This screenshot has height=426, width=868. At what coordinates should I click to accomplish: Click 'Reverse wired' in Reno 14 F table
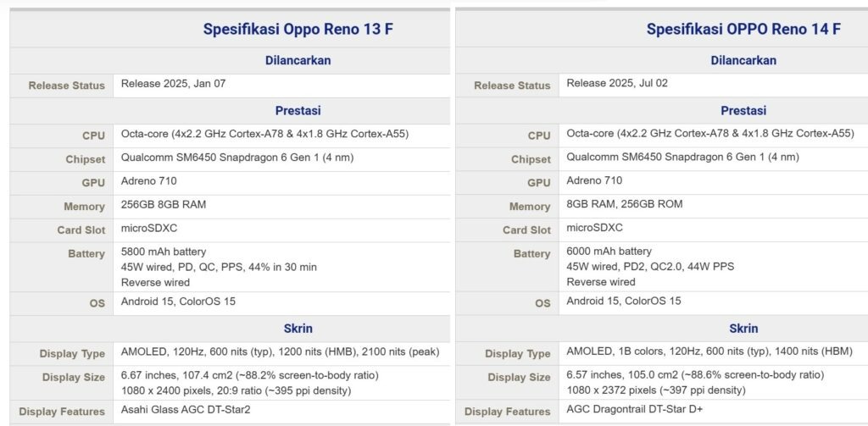pos(601,282)
